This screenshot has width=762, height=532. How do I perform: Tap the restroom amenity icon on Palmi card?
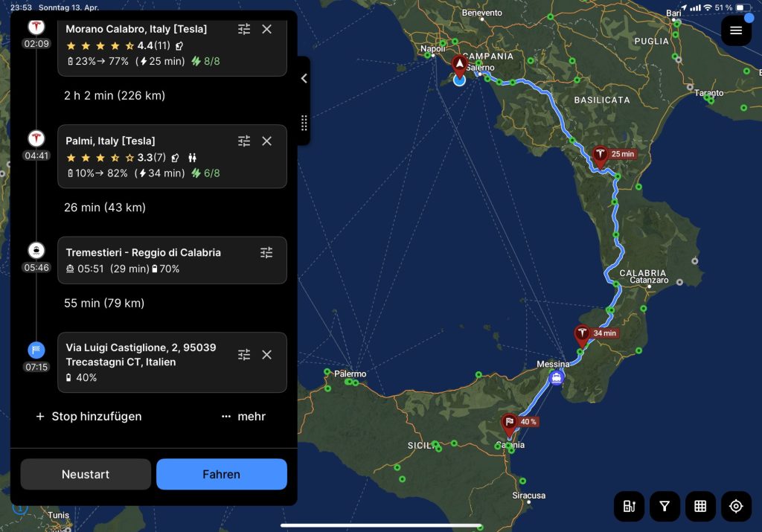click(x=193, y=158)
